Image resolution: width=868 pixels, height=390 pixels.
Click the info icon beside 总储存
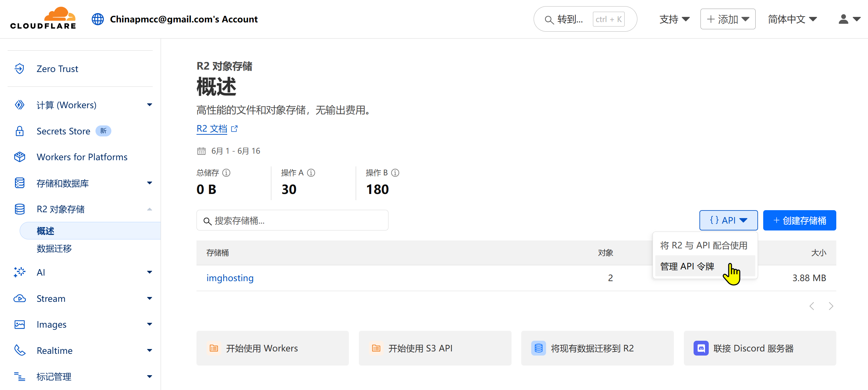pyautogui.click(x=226, y=173)
